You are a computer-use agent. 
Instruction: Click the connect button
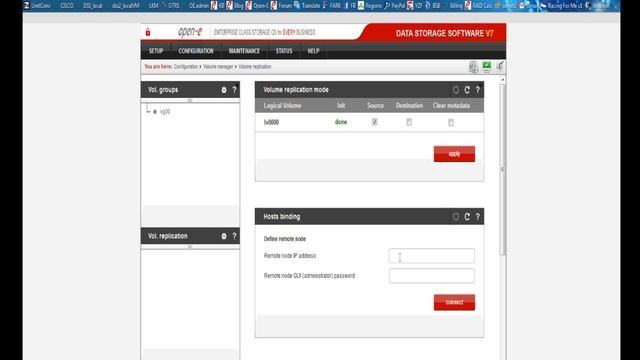pos(454,302)
